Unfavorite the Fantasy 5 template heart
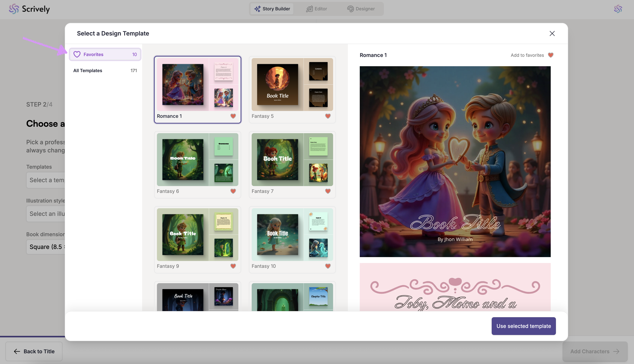 point(328,116)
